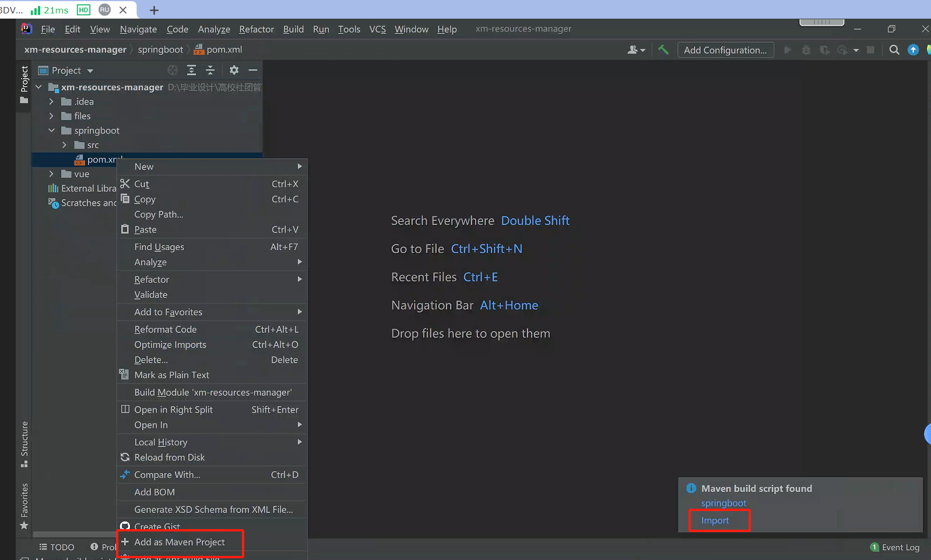Click the IntelliJ IDEA logo icon
The height and width of the screenshot is (560, 931).
click(26, 29)
